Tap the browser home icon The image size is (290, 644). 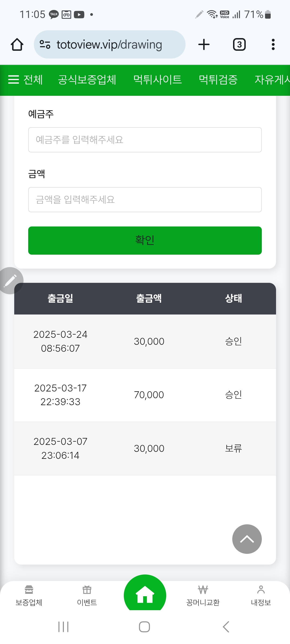[17, 45]
